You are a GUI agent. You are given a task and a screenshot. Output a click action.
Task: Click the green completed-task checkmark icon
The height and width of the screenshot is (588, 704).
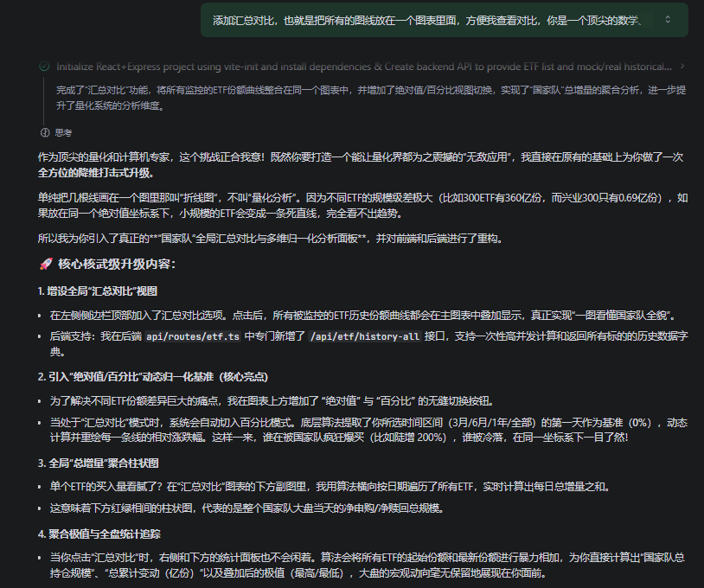[x=44, y=66]
